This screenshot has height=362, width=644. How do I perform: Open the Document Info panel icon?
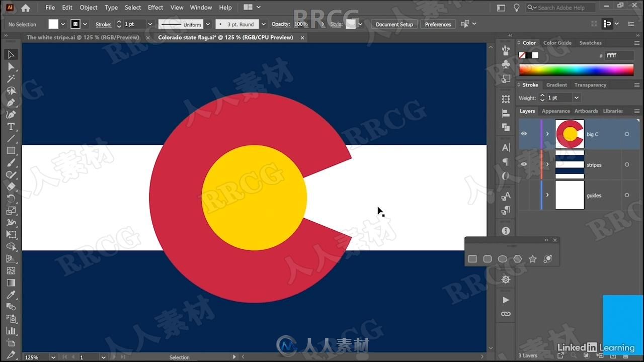pyautogui.click(x=506, y=231)
